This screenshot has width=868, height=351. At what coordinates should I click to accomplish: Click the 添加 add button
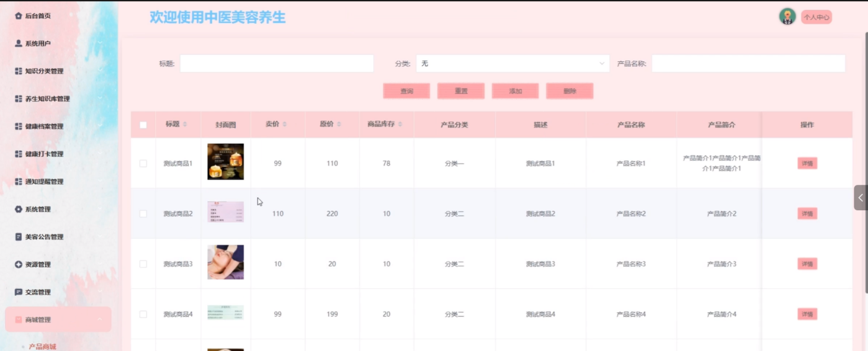(x=516, y=91)
